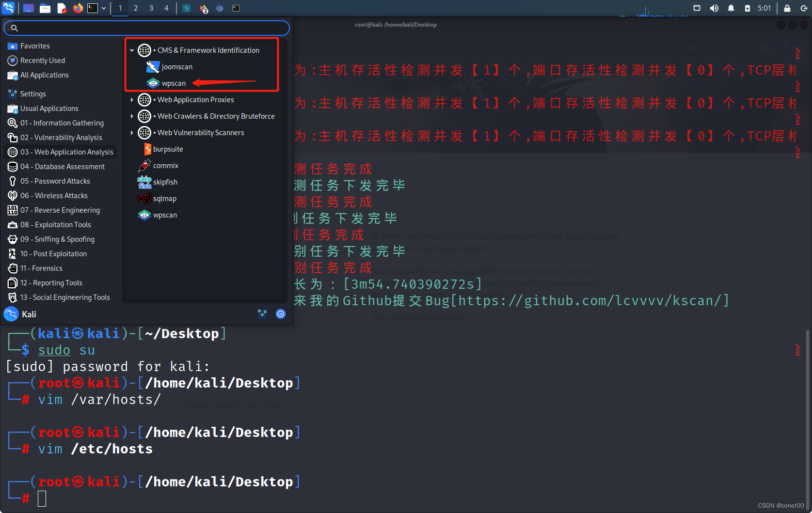Expand Web Crawlers & Directory Bruteforce arrow

pos(132,116)
